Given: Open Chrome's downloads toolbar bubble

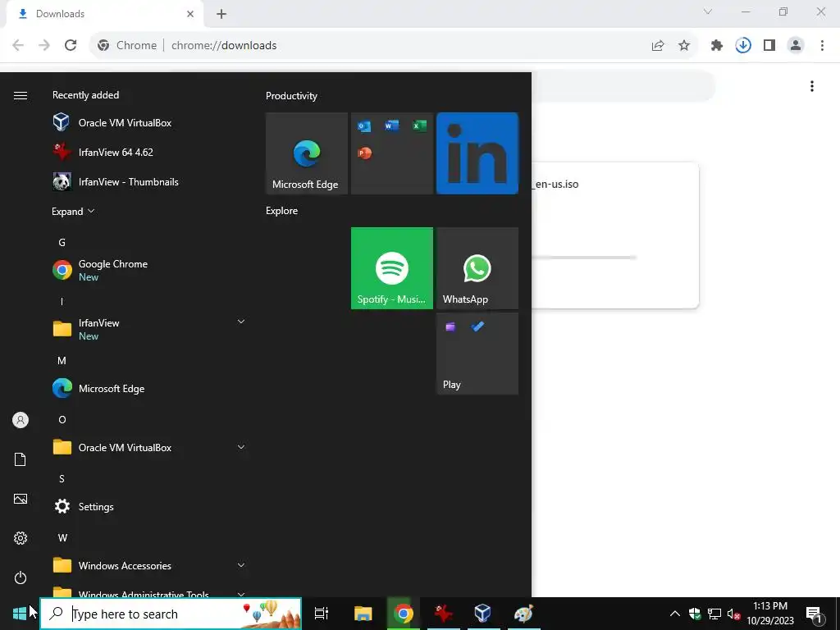Looking at the screenshot, I should tap(743, 46).
